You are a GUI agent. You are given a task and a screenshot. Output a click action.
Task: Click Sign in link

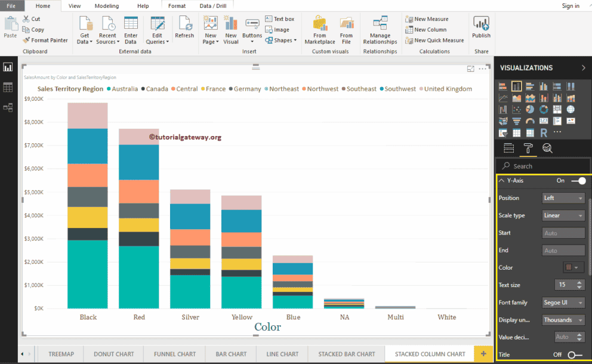pos(571,6)
